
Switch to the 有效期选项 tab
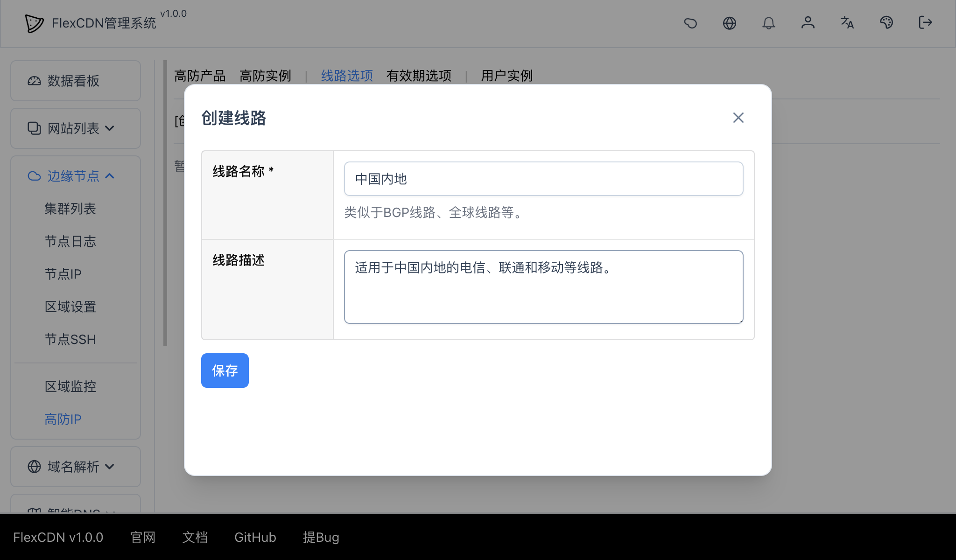click(419, 76)
